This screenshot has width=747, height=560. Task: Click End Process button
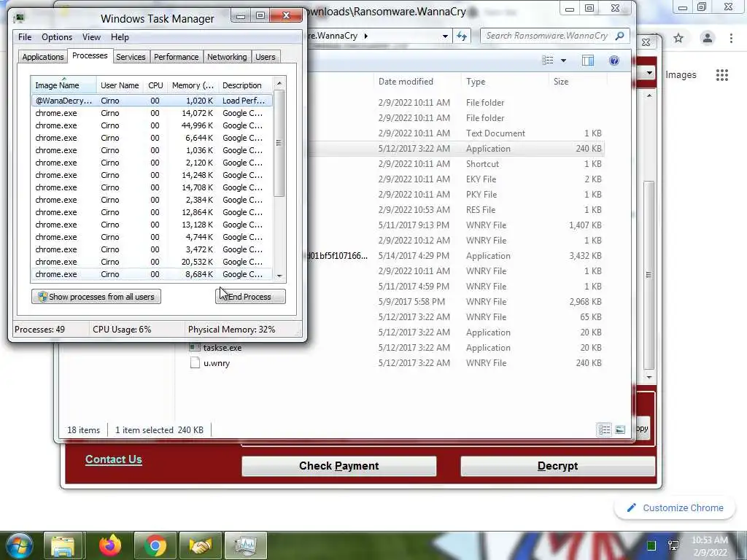(250, 297)
